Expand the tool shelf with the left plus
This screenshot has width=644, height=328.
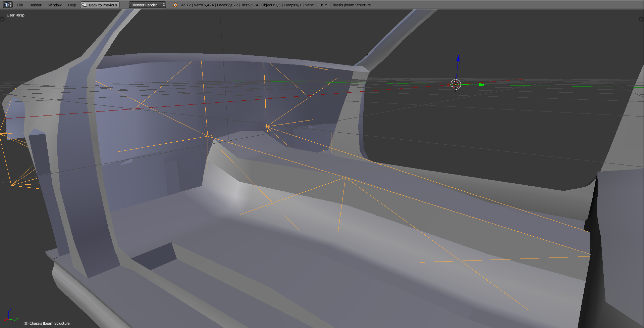(2, 19)
